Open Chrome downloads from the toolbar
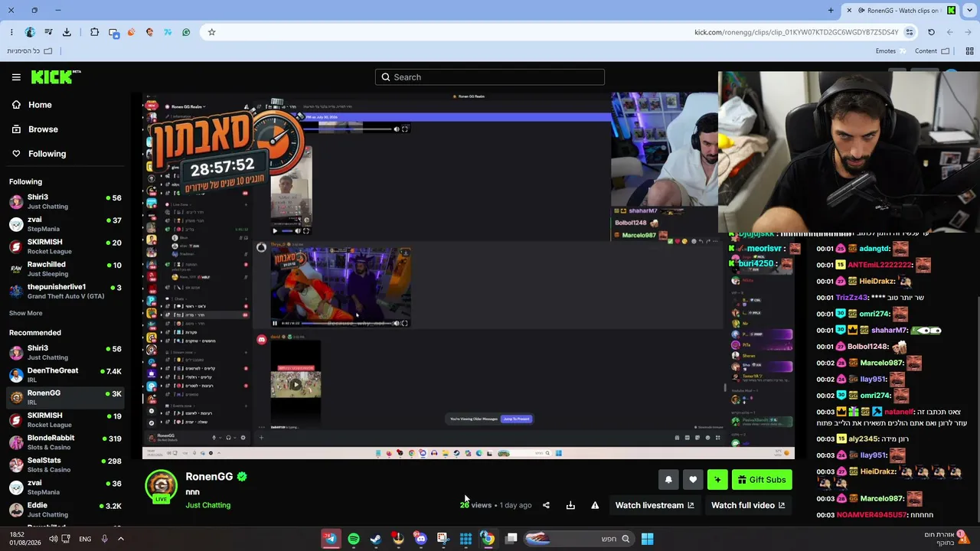Screen dimensions: 980x551 67,32
